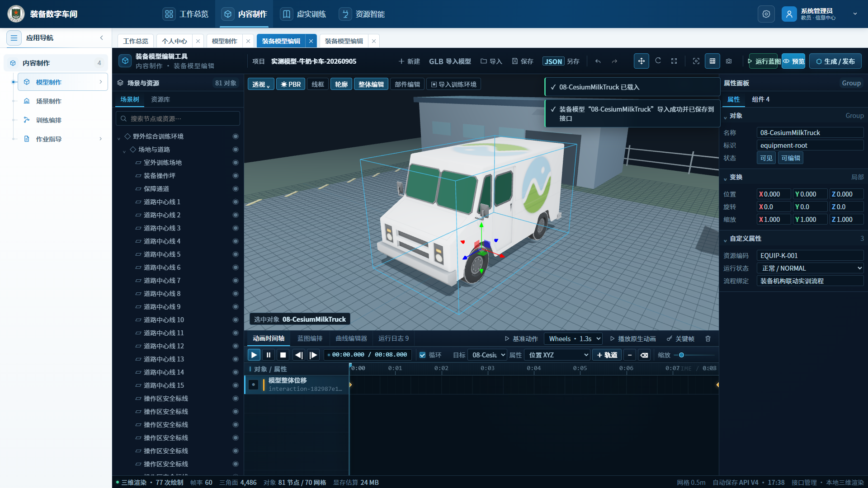
Task: Toggle the grid display icon
Action: [712, 61]
